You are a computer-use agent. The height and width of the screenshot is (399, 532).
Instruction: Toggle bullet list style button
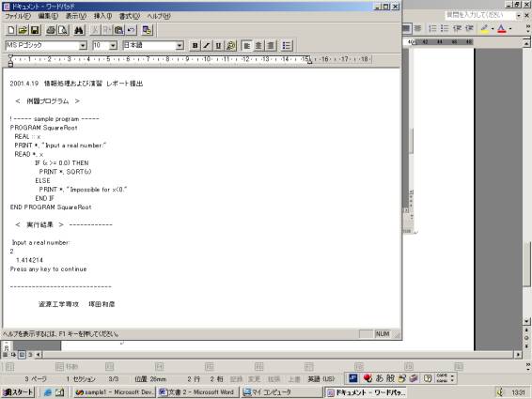coord(287,45)
